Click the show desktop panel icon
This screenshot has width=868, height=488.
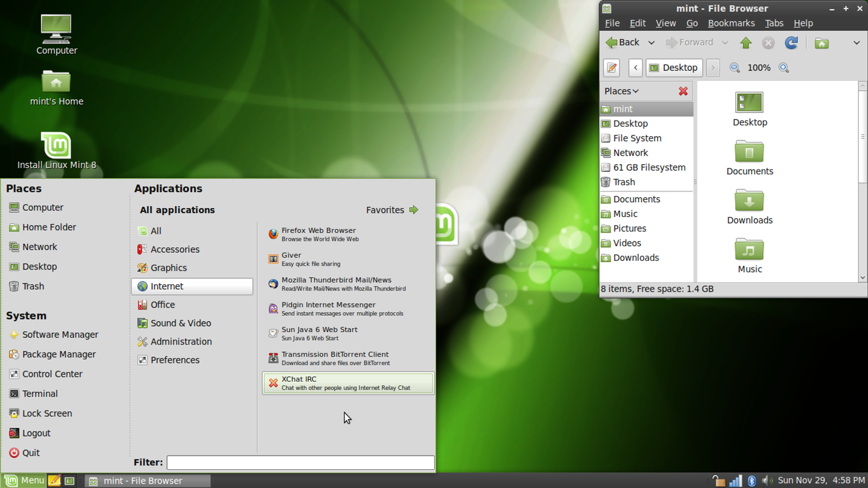[69, 481]
